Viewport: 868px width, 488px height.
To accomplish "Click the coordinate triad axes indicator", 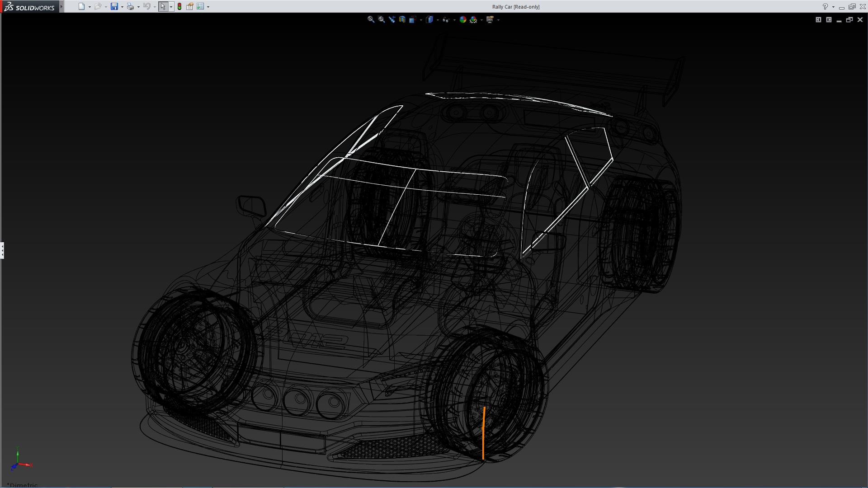I will (19, 461).
